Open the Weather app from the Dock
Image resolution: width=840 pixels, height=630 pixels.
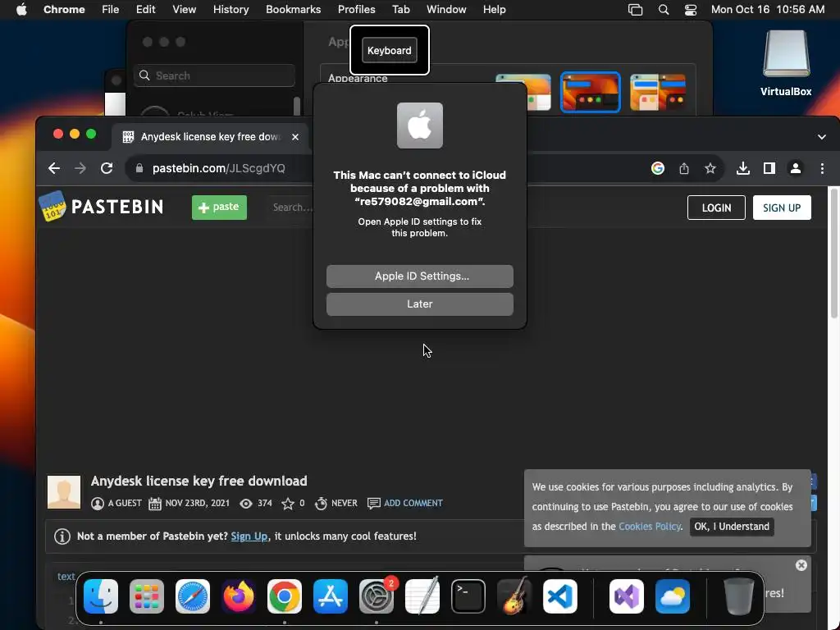[x=673, y=596]
